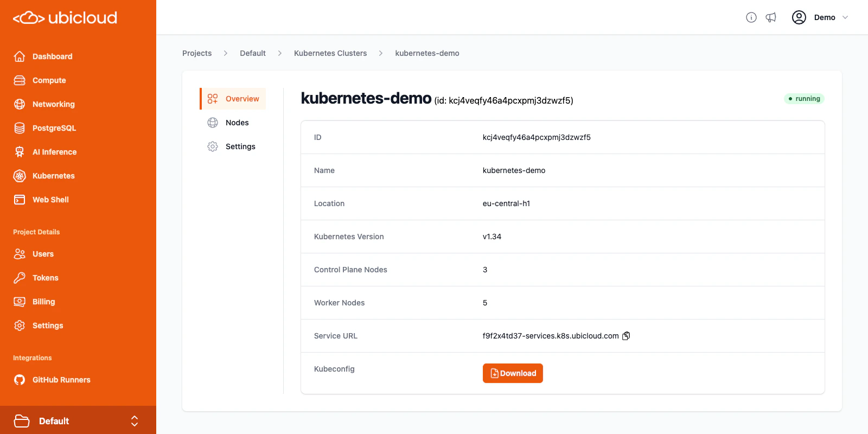The image size is (868, 434).
Task: Click the info circle icon in header
Action: (751, 17)
